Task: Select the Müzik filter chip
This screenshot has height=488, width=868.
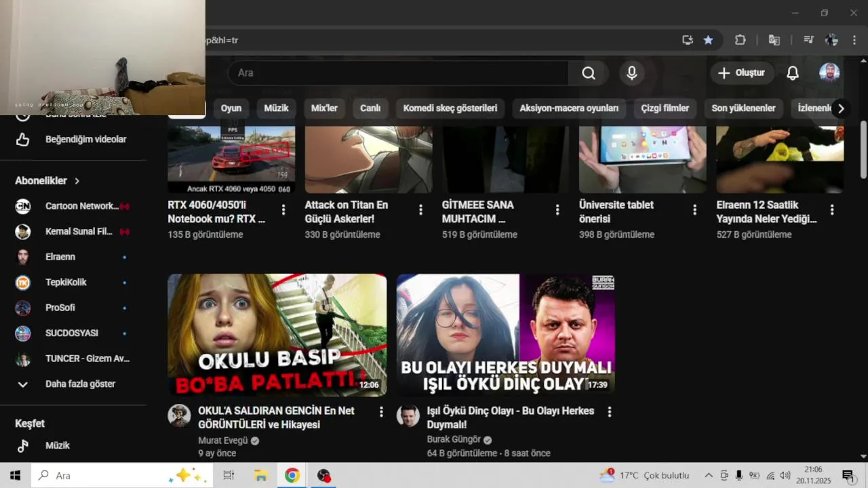Action: click(277, 108)
